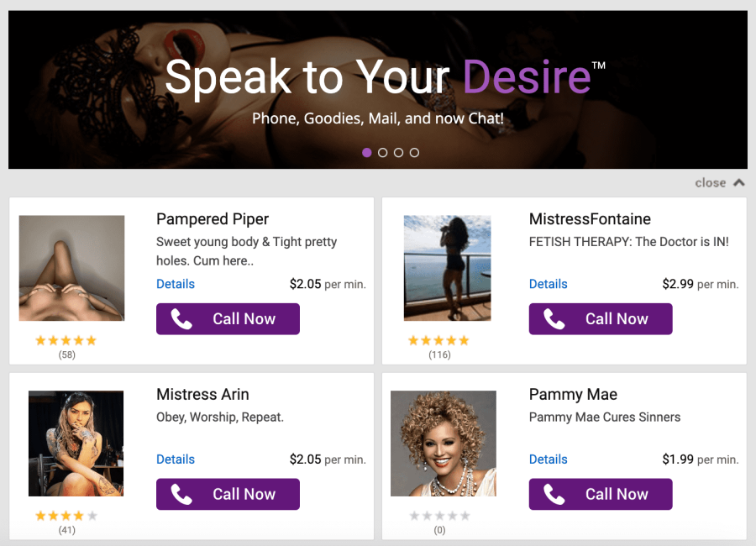Click phone icon on Mistress Arin's Call Now
The width and height of the screenshot is (756, 546).
click(181, 494)
